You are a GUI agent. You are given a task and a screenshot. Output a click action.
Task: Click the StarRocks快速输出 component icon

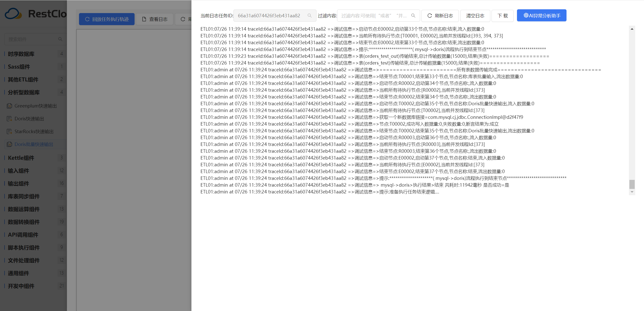click(x=10, y=131)
